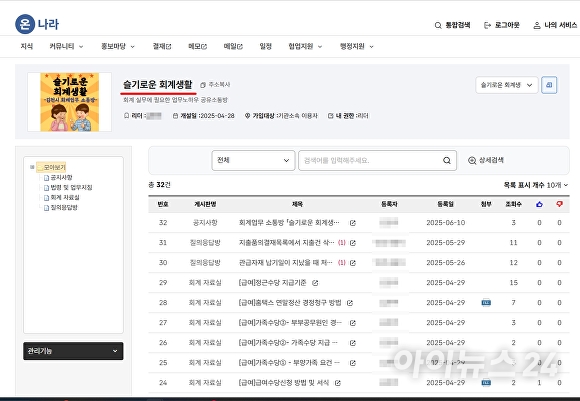Click the search keyword input field
Screen dimensions: 580x401
370,160
